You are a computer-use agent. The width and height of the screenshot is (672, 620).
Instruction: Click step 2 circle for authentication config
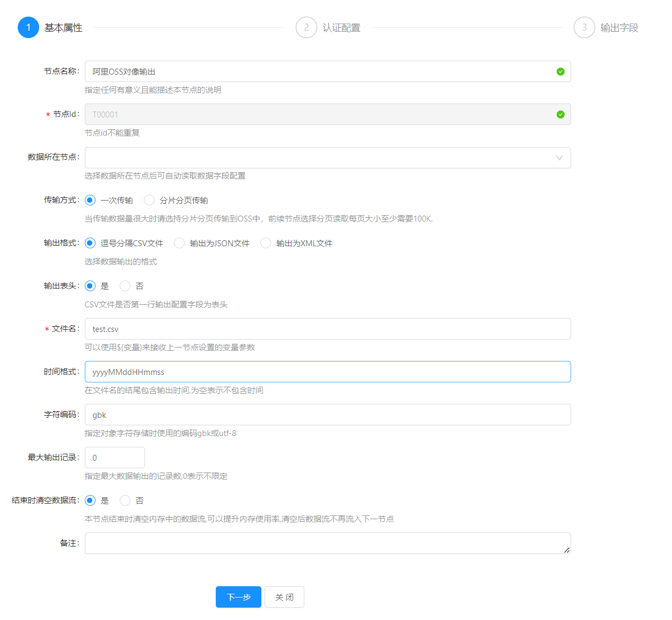pyautogui.click(x=306, y=27)
